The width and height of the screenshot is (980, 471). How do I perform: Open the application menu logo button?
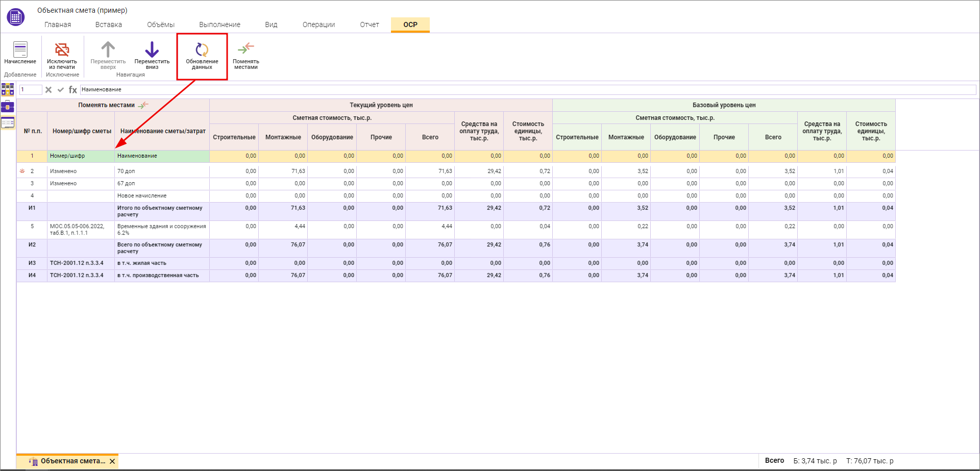[x=15, y=17]
